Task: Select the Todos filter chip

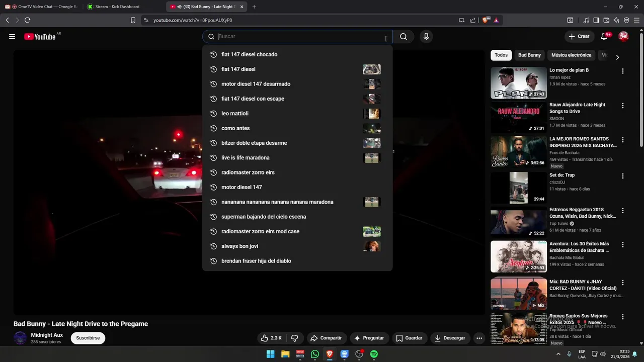Action: pyautogui.click(x=501, y=55)
